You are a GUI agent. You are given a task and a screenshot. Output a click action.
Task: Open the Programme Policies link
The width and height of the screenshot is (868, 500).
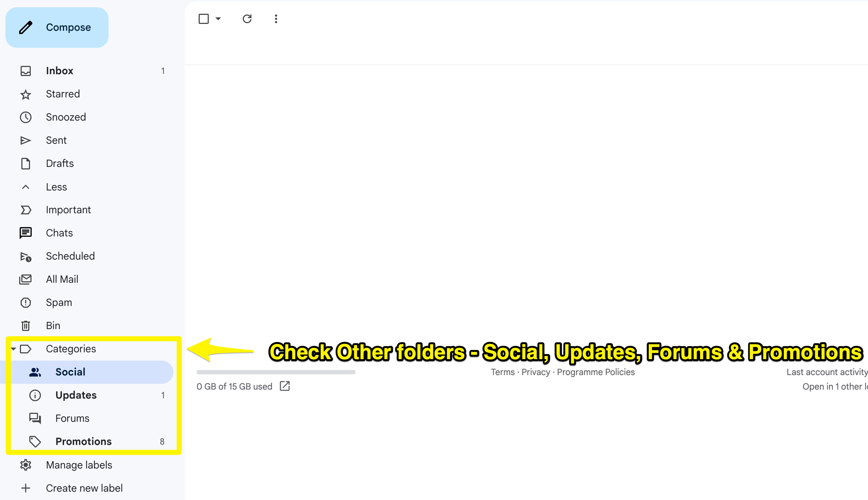pos(596,372)
